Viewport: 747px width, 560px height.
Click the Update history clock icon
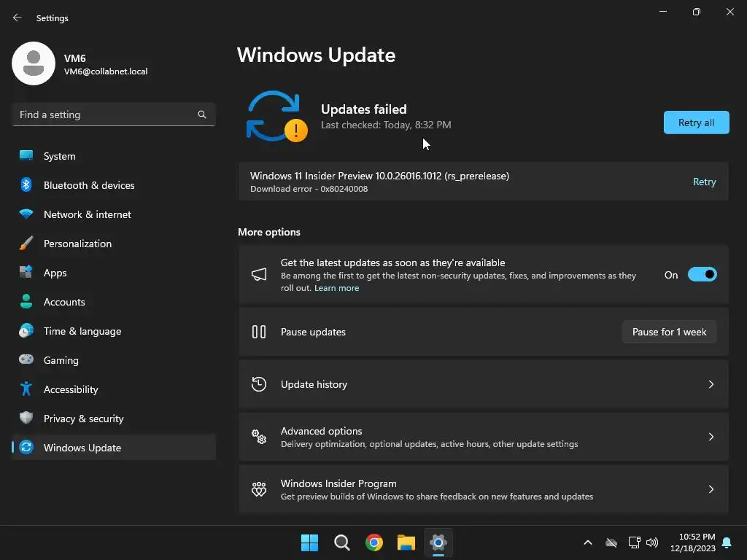coord(259,384)
